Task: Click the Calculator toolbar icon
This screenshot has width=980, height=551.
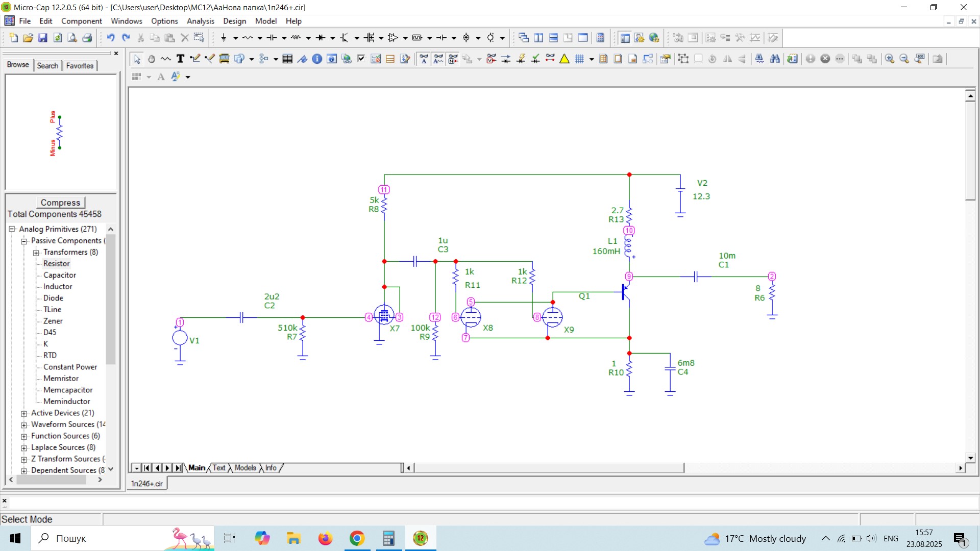Action: click(x=601, y=38)
